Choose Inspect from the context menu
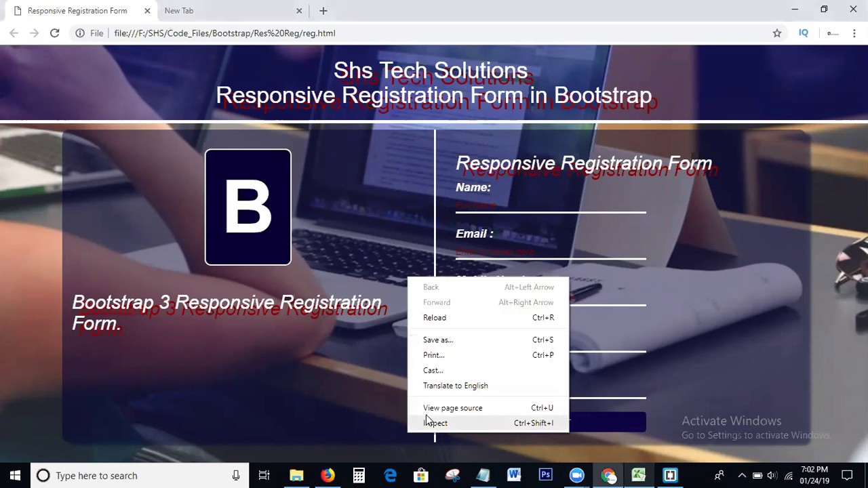 pyautogui.click(x=488, y=423)
